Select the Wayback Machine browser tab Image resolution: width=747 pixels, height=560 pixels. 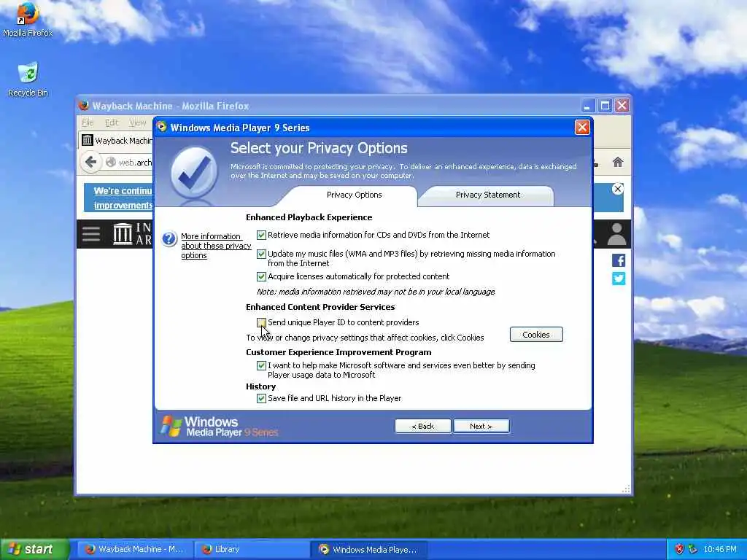(x=116, y=141)
